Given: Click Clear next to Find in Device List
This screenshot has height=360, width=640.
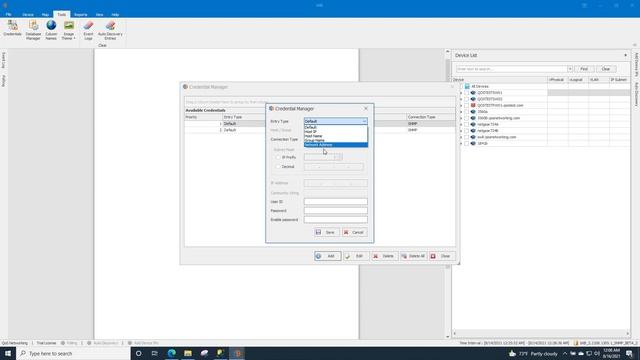Looking at the screenshot, I should (x=606, y=69).
